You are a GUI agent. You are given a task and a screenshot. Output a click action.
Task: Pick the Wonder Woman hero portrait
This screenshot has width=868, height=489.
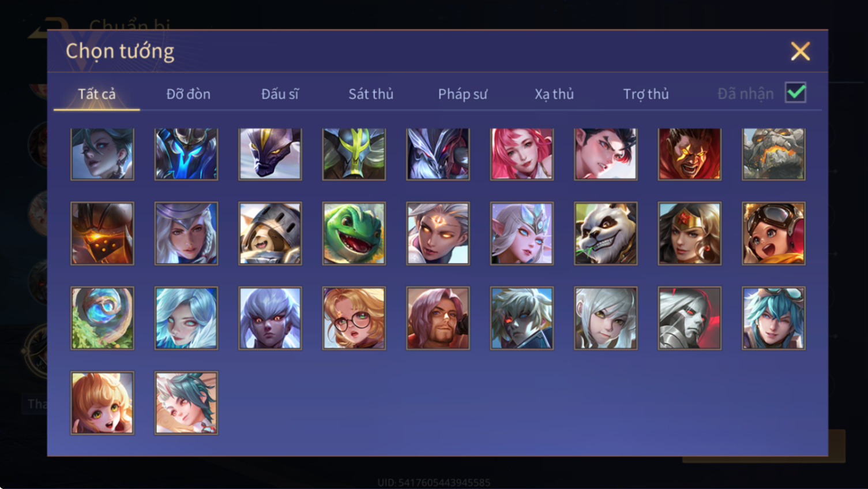[690, 233]
